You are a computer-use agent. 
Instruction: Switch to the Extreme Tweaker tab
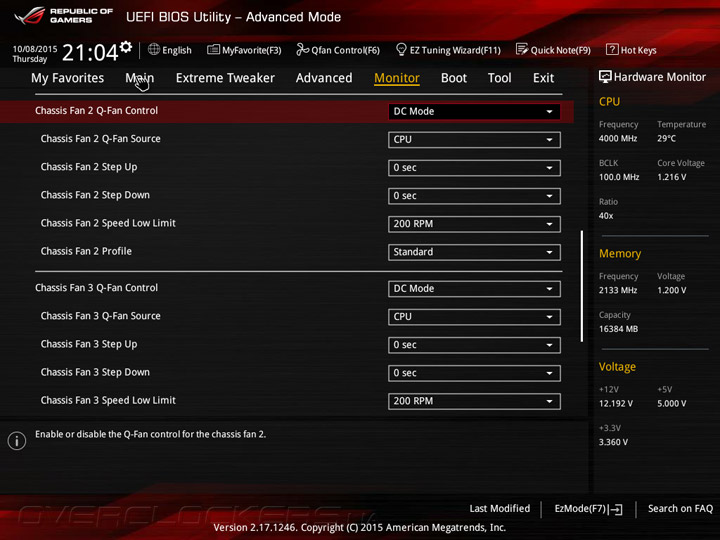pyautogui.click(x=225, y=78)
